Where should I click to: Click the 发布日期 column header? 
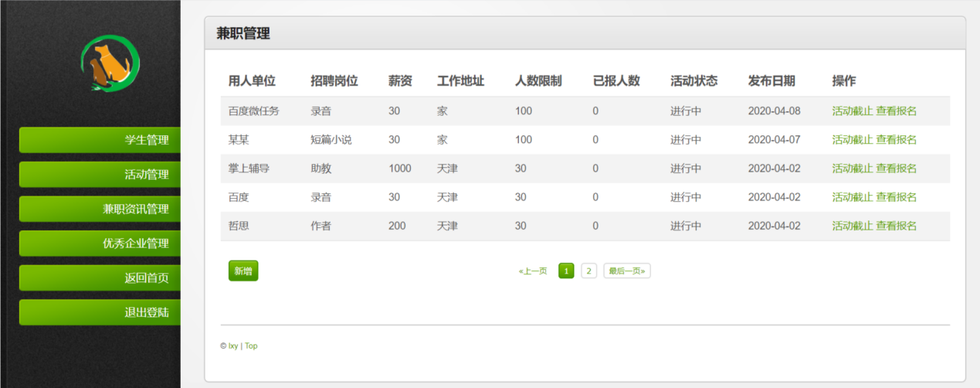[771, 81]
